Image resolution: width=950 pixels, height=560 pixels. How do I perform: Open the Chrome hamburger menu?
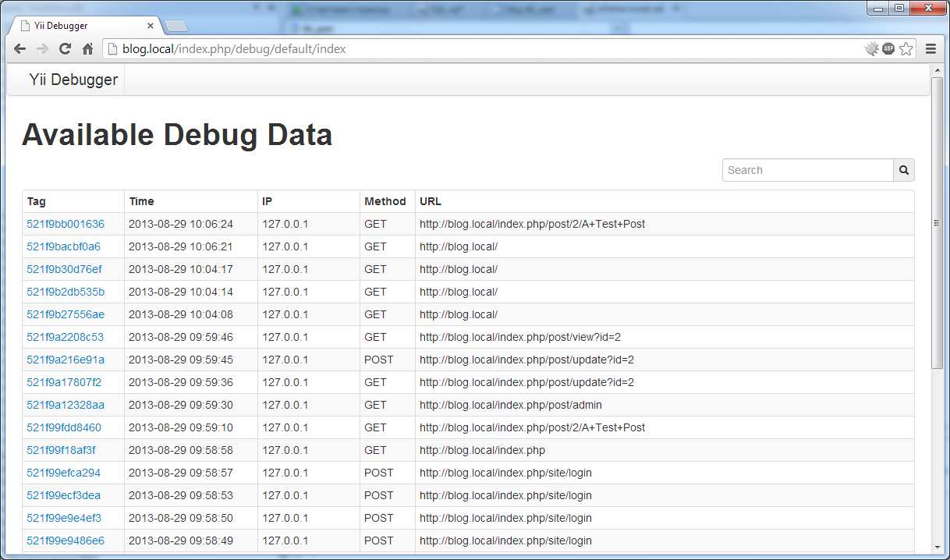pos(931,48)
